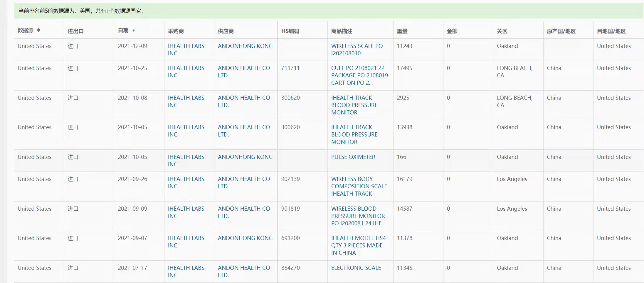644x283 pixels.
Task: Select HS code 691200
Action: click(290, 238)
